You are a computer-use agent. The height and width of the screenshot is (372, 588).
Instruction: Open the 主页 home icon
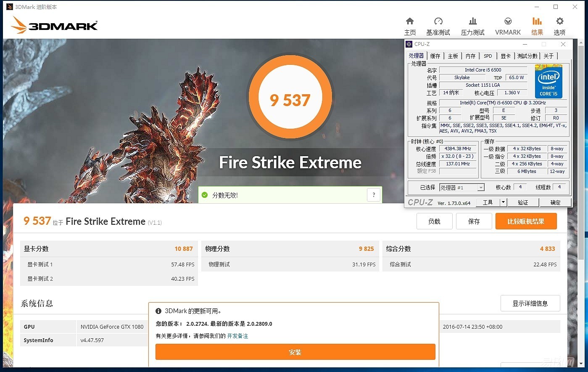pyautogui.click(x=410, y=21)
